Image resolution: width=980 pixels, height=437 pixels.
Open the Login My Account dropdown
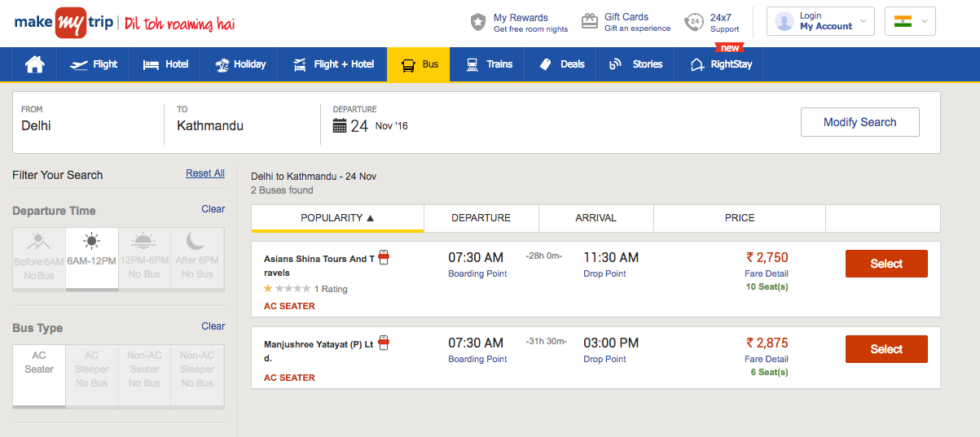click(820, 21)
